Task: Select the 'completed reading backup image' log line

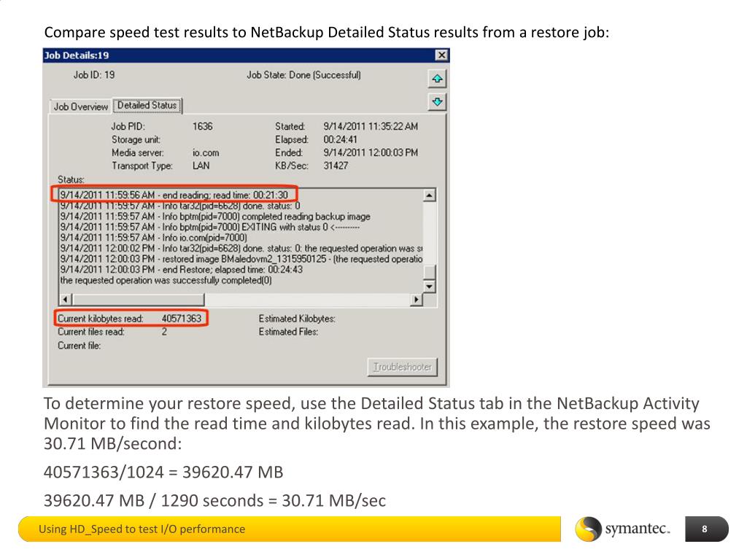Action: (215, 216)
